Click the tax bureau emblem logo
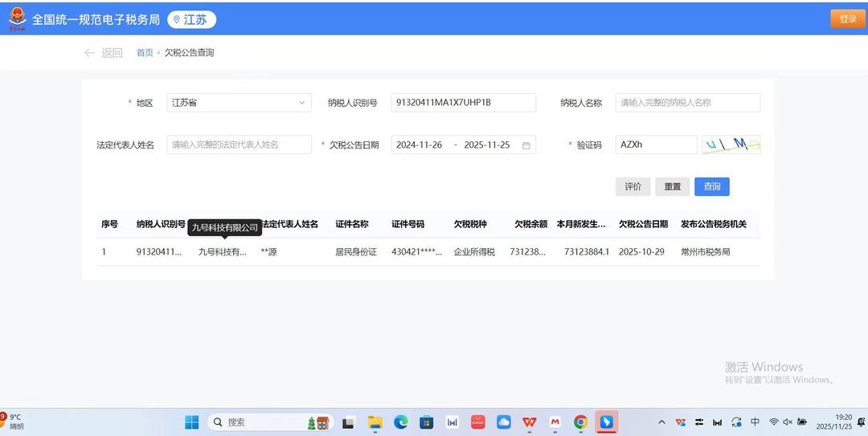Screen dimensions: 868x436 point(17,19)
